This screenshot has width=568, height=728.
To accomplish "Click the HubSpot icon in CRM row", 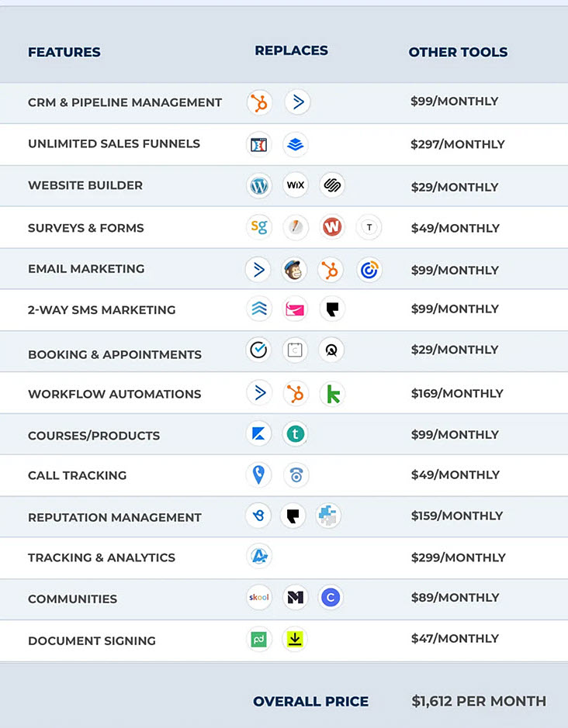I will coord(259,102).
